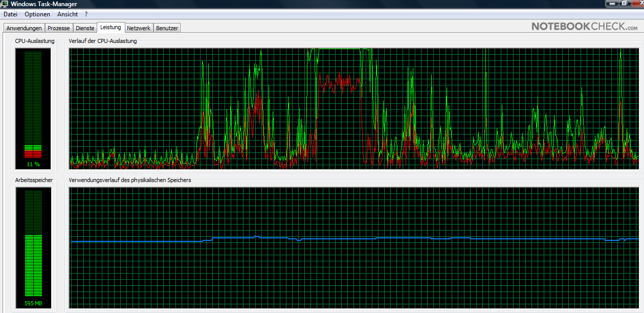Open the Datei menu
The height and width of the screenshot is (313, 644).
pyautogui.click(x=10, y=14)
